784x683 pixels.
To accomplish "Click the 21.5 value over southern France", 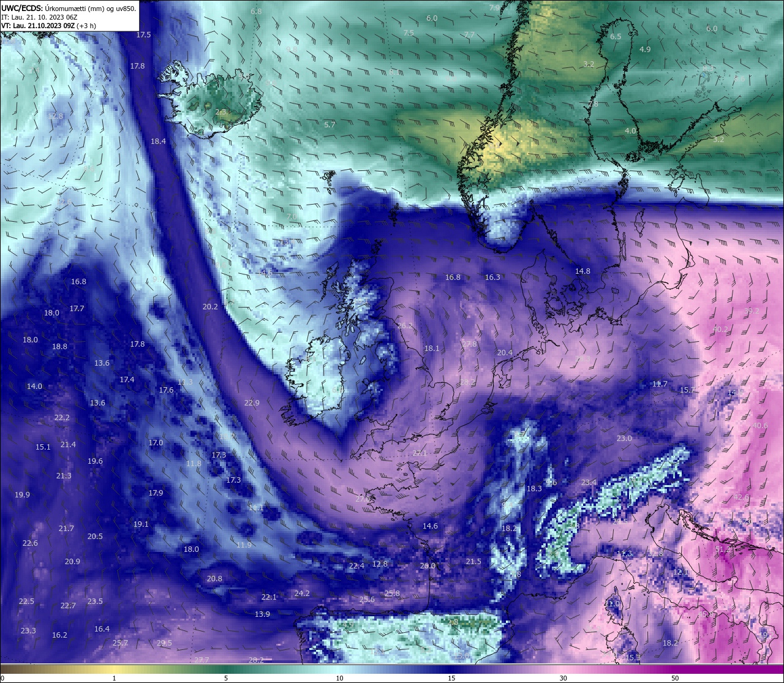I will 473,562.
